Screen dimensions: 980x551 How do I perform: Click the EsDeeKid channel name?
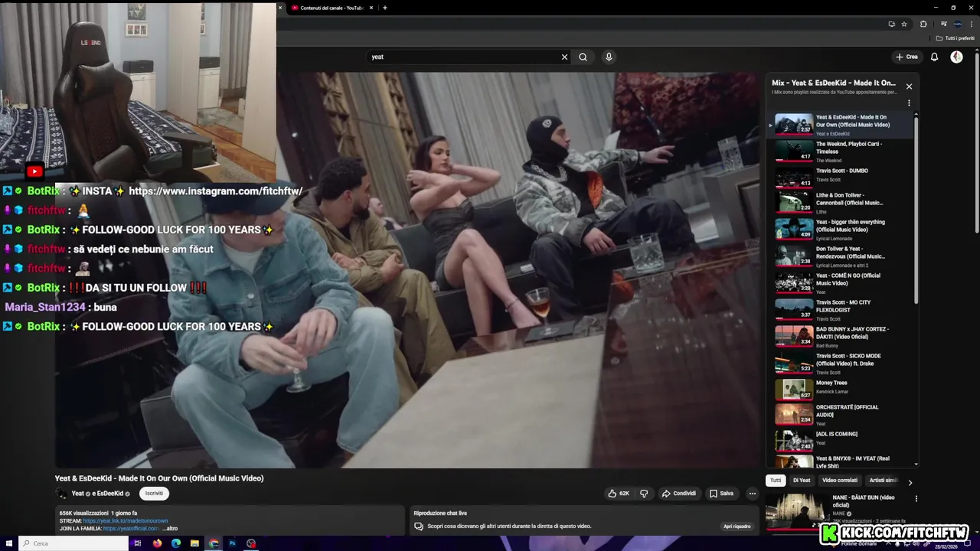coord(109,494)
